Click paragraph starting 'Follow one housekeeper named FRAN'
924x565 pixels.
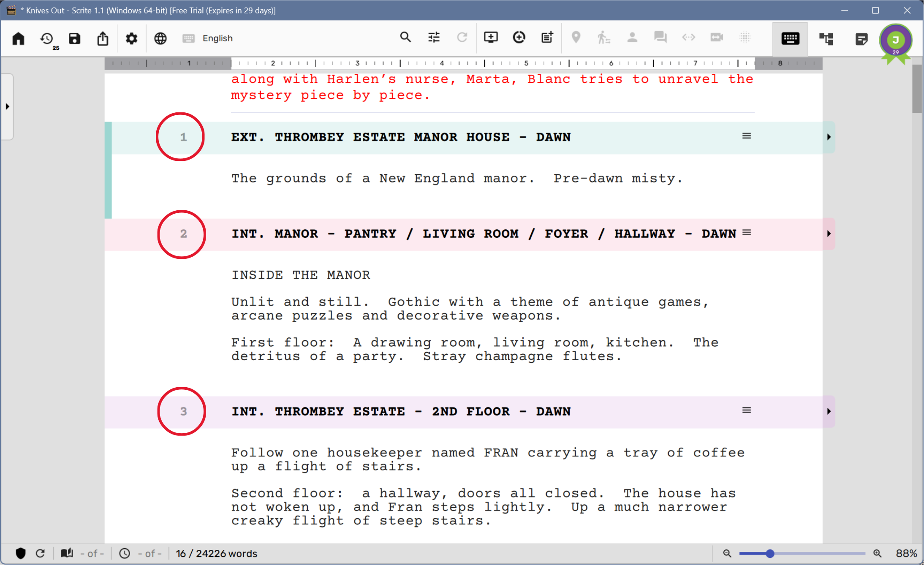click(x=488, y=459)
